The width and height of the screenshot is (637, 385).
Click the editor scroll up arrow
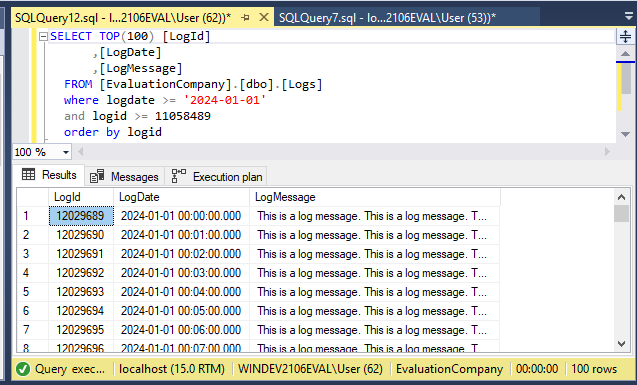[x=625, y=54]
